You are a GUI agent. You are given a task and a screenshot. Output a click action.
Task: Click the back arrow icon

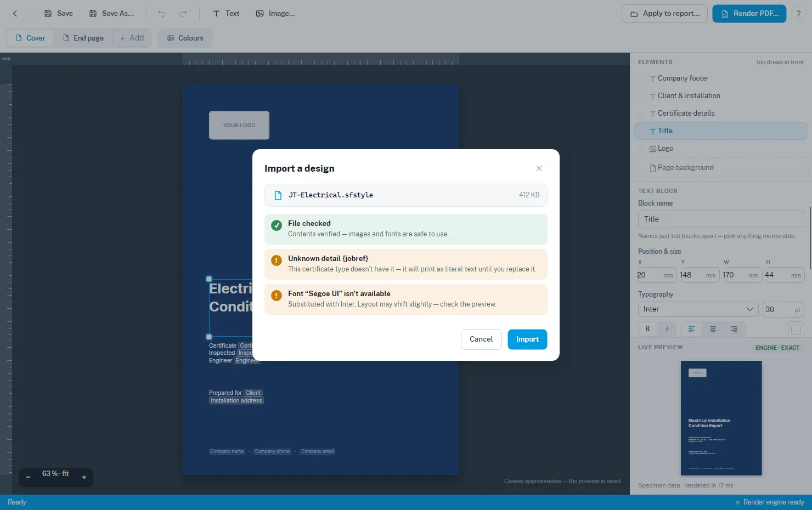click(x=15, y=14)
